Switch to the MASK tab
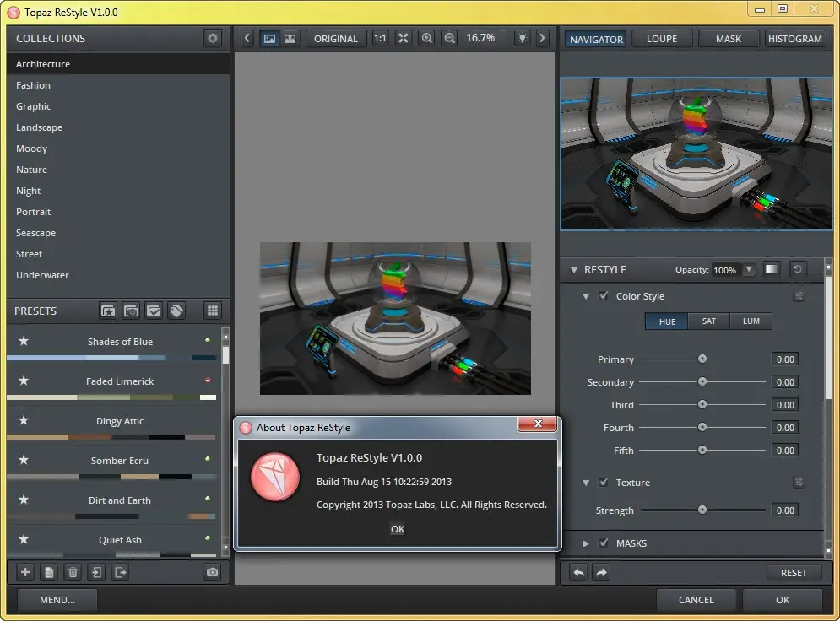 [729, 39]
